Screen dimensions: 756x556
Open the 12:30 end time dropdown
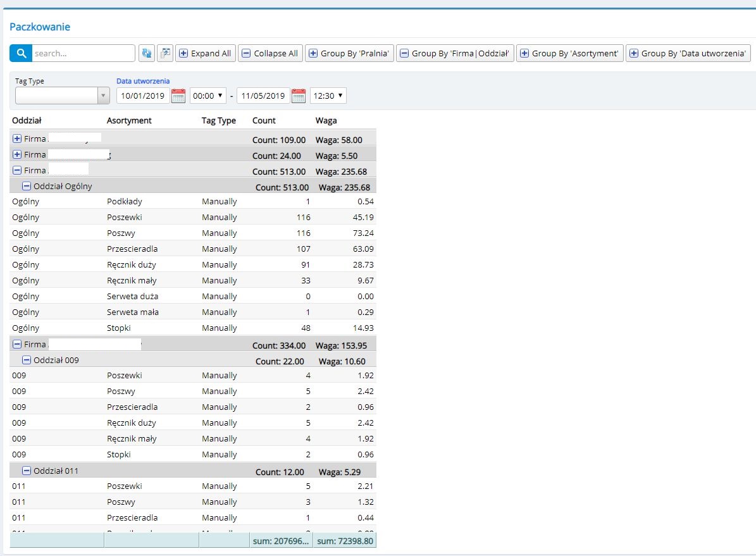coord(328,96)
